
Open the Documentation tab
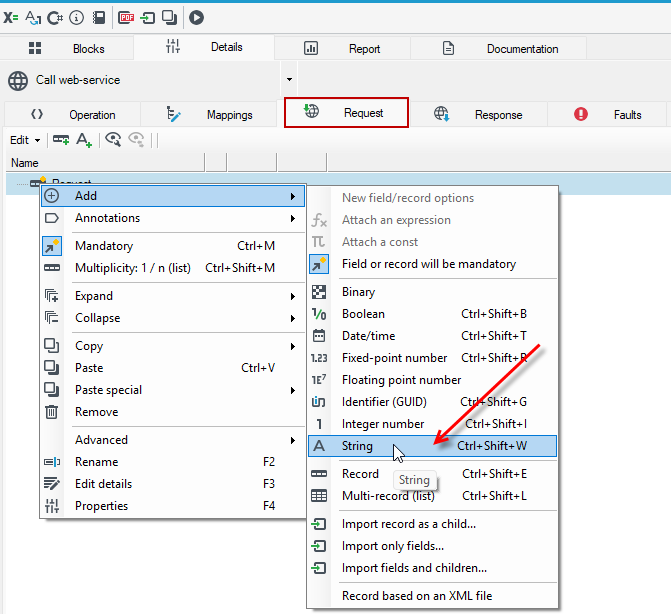[x=499, y=48]
